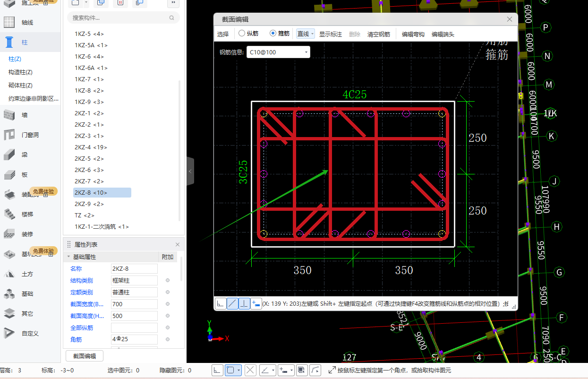Select 砌体柱(Z) sub-type
This screenshot has width=588, height=379.
click(21, 86)
